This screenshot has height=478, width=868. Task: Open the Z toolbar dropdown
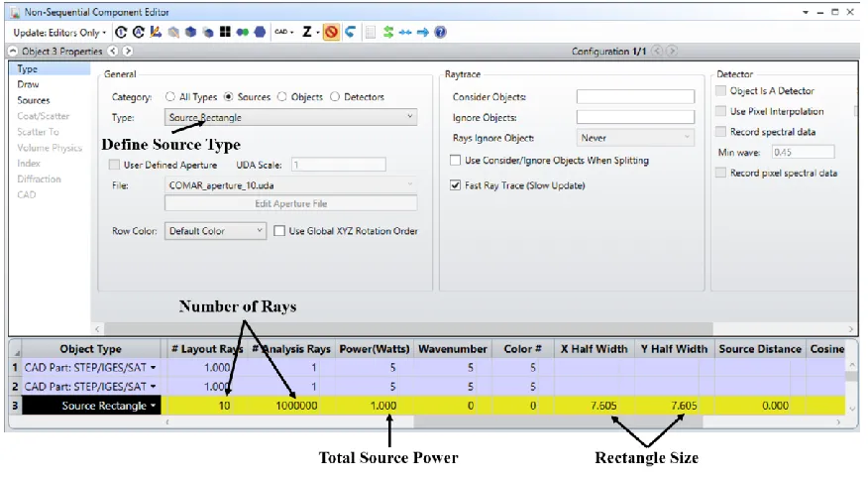pos(310,32)
